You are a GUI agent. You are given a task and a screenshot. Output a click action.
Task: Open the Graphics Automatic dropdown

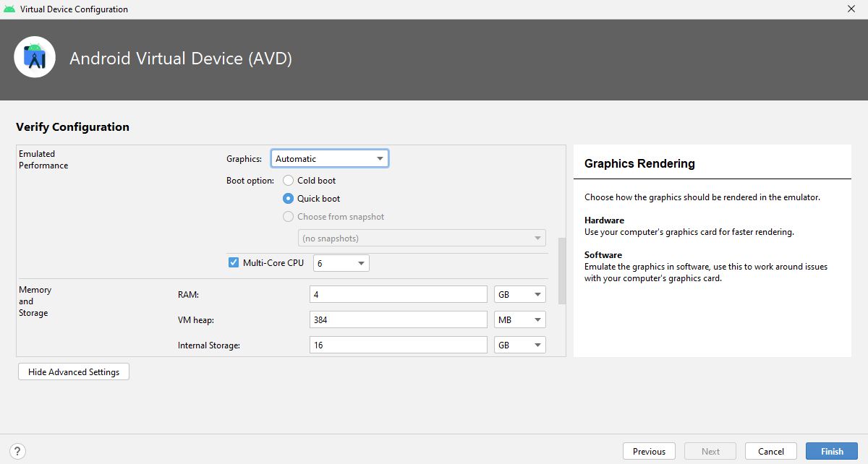tap(330, 158)
